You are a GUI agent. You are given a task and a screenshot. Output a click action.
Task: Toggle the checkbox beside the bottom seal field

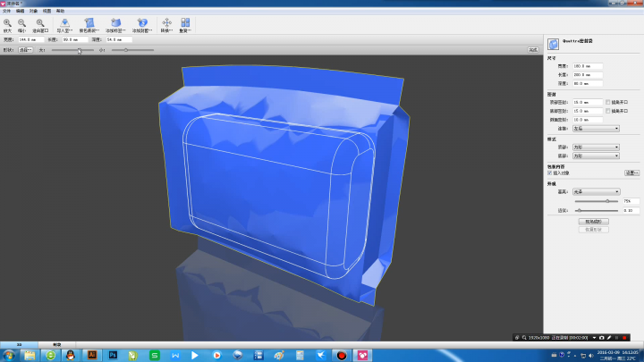(x=608, y=111)
